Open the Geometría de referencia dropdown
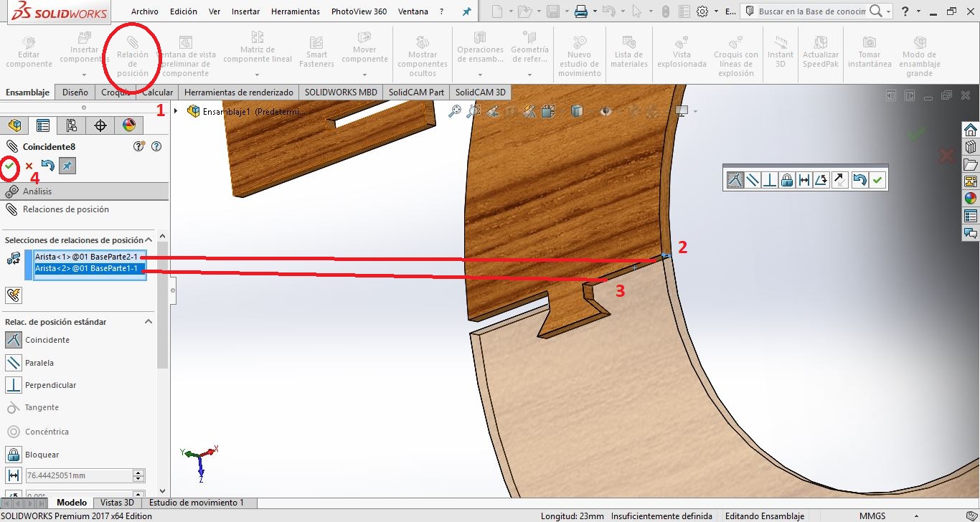980x522 pixels. (529, 74)
